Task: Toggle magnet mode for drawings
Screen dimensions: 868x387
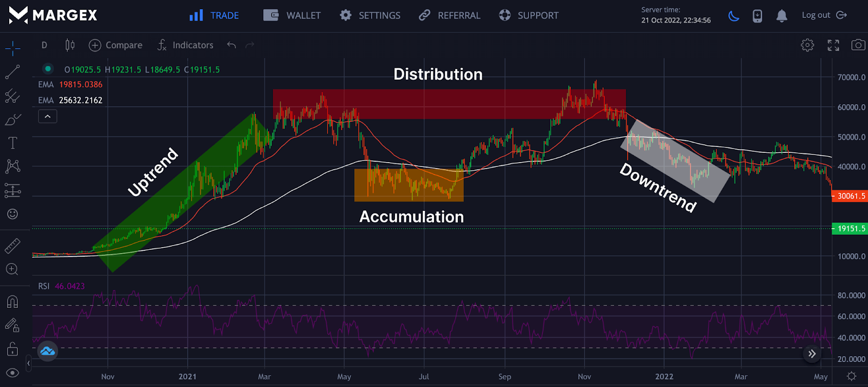Action: tap(12, 301)
